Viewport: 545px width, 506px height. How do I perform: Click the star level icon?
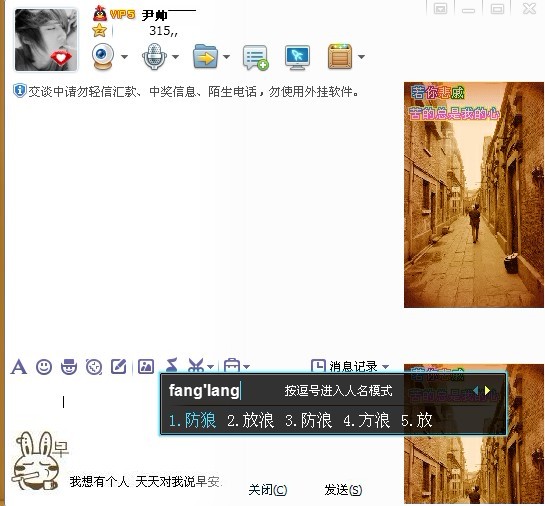tap(99, 31)
